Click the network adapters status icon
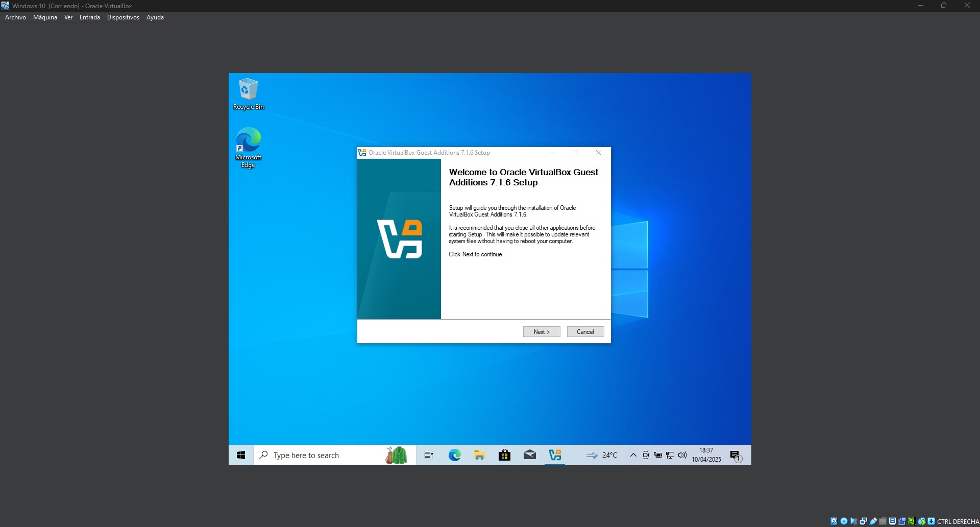 pos(863,521)
